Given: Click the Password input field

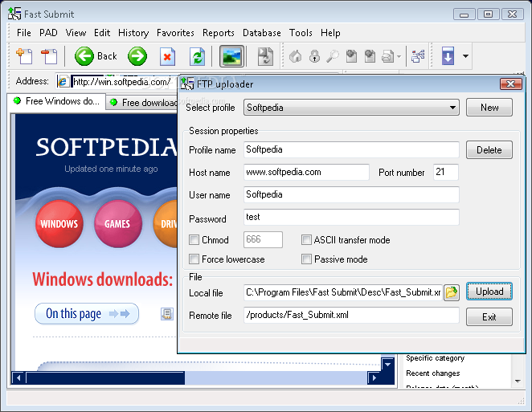Looking at the screenshot, I should point(351,217).
